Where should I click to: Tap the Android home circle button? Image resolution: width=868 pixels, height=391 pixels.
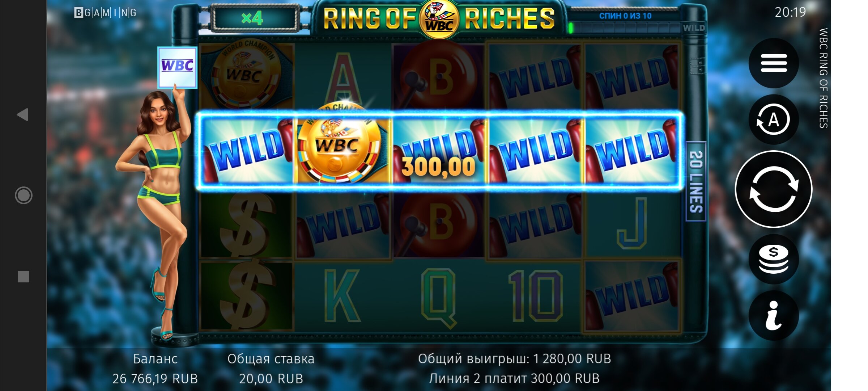24,195
